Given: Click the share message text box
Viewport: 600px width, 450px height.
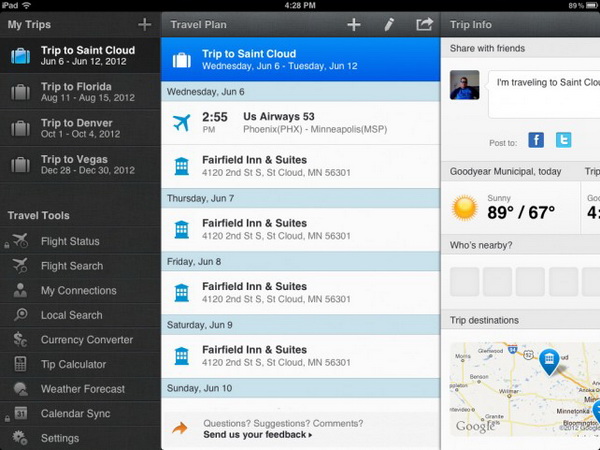Looking at the screenshot, I should (x=544, y=94).
